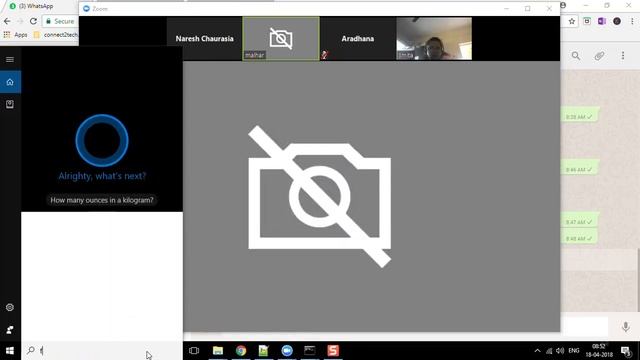Click the Secure lock indicator in Chrome
Screen dimensions: 640x360
[x=60, y=21]
